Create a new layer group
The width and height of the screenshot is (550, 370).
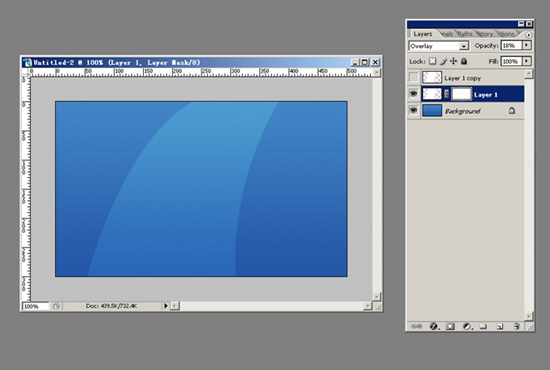point(483,327)
